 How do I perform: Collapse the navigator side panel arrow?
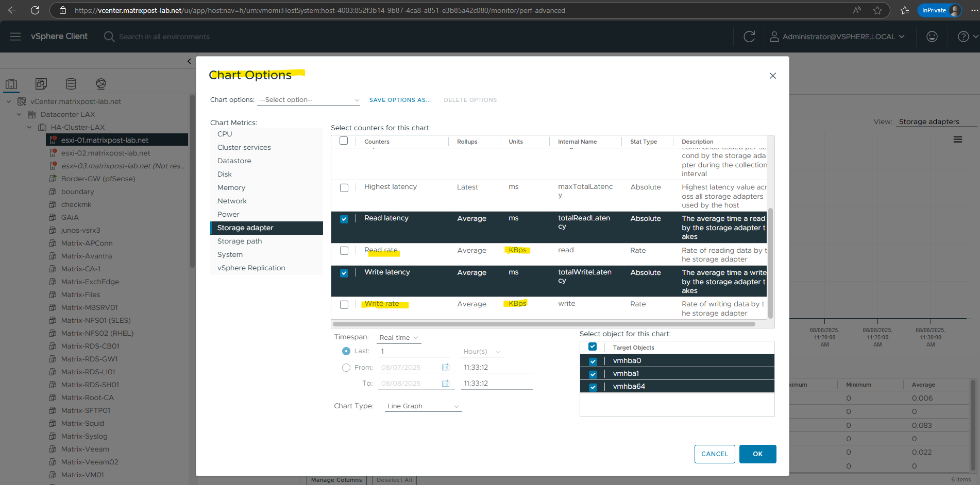(x=189, y=61)
